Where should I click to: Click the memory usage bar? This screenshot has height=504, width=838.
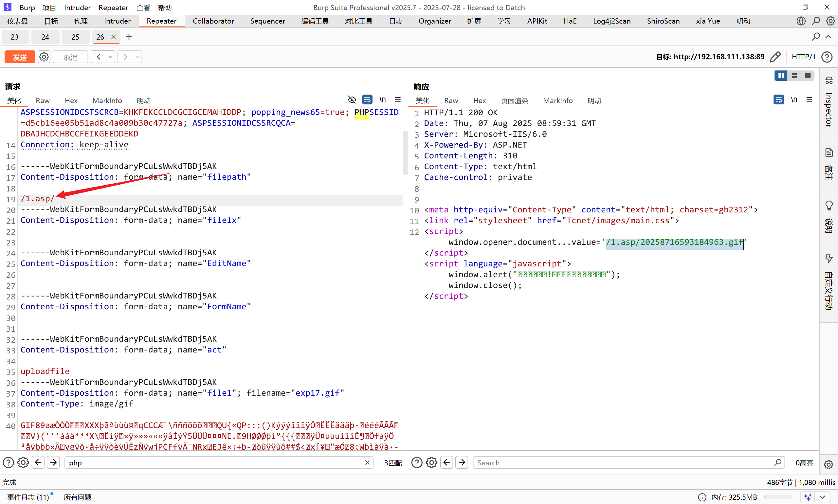[778, 497]
